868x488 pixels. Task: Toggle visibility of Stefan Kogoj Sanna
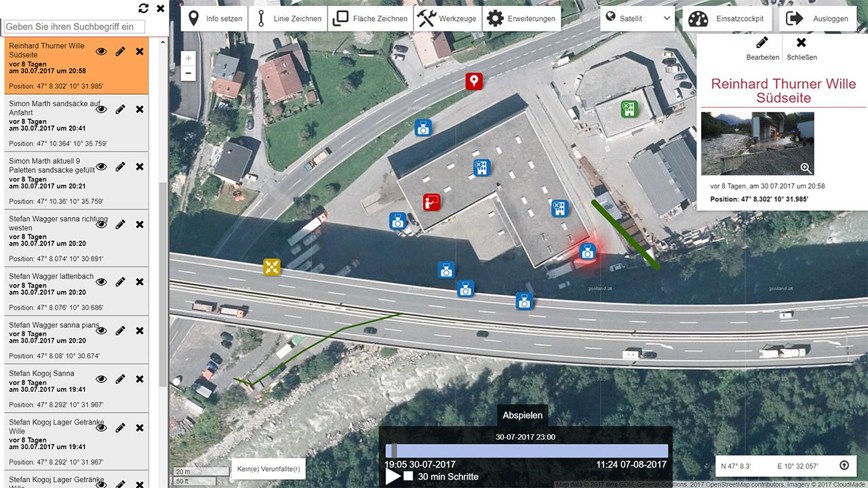point(102,379)
